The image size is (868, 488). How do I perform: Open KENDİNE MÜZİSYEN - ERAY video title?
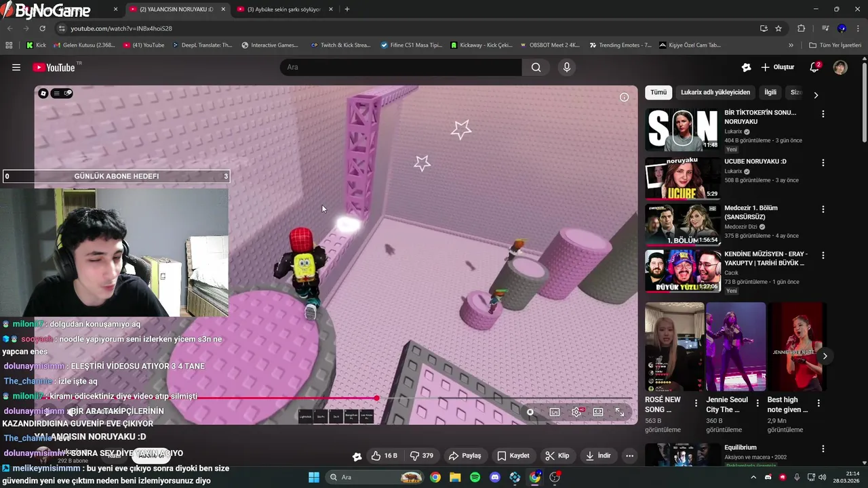coord(766,258)
